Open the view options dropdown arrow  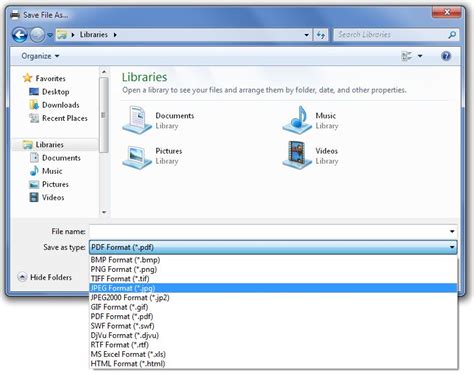[x=420, y=56]
